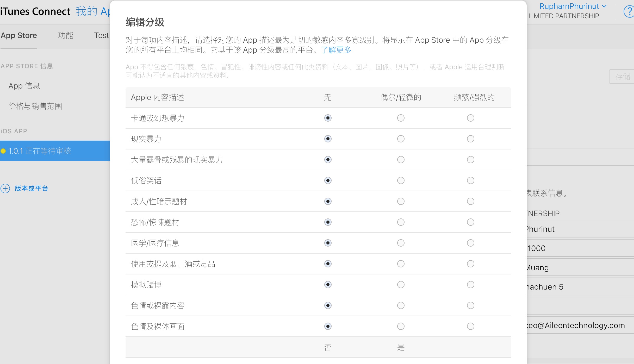Click the help question mark icon

click(x=629, y=12)
